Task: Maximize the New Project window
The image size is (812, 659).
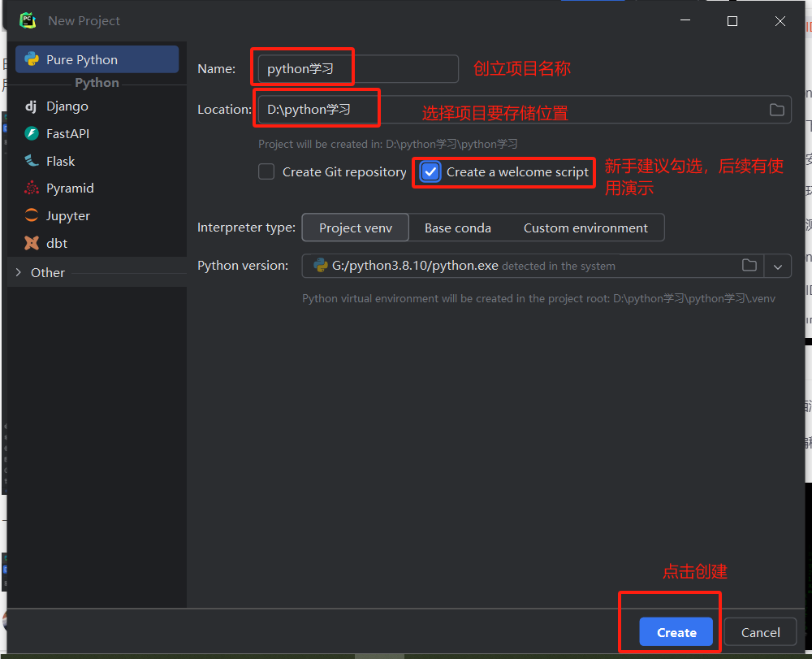Action: [732, 21]
